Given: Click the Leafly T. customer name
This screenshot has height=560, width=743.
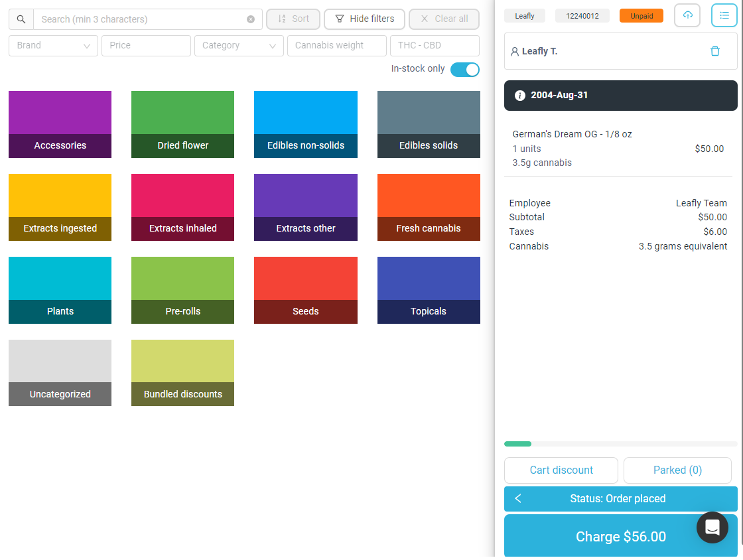Looking at the screenshot, I should pyautogui.click(x=540, y=51).
